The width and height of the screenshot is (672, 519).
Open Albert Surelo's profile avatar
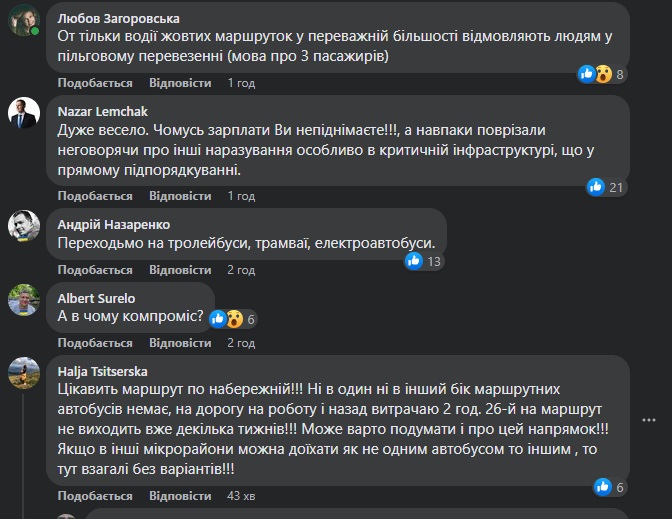pyautogui.click(x=24, y=301)
